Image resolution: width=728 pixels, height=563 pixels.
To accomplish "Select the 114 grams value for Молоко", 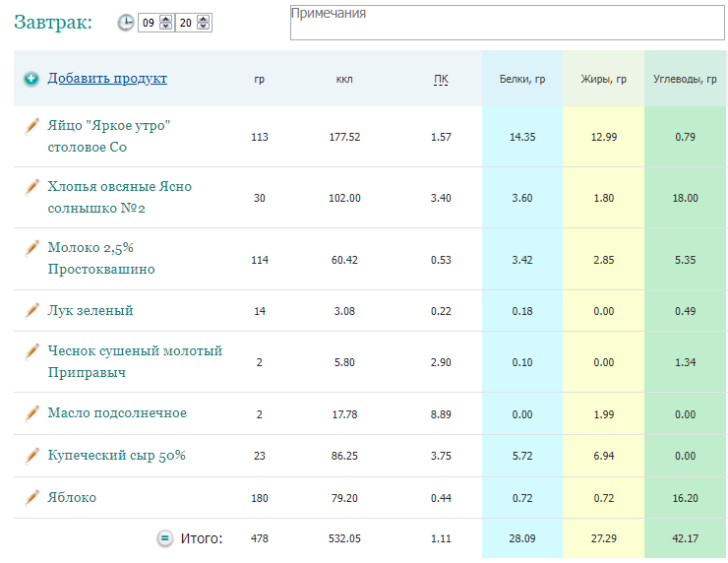I will [260, 260].
